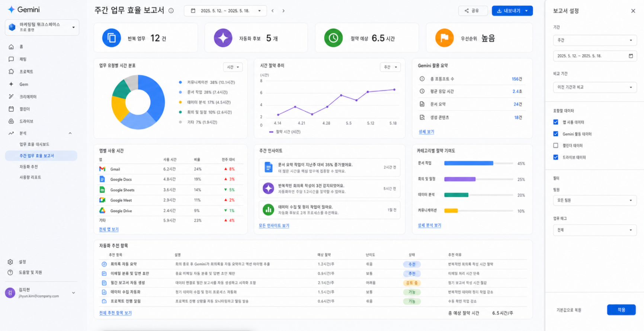Image resolution: width=644 pixels, height=331 pixels.
Task: Click the 데이터 분석 20% progress bar
Action: click(479, 195)
